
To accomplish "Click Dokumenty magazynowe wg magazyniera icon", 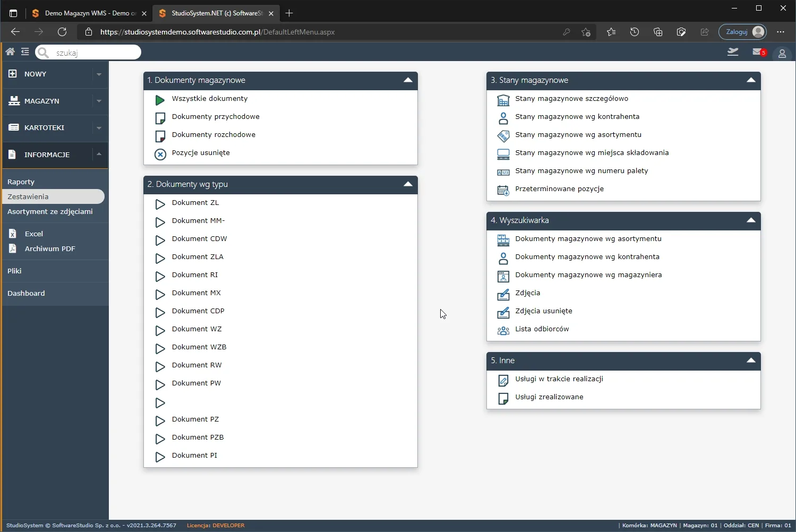I will pyautogui.click(x=503, y=276).
